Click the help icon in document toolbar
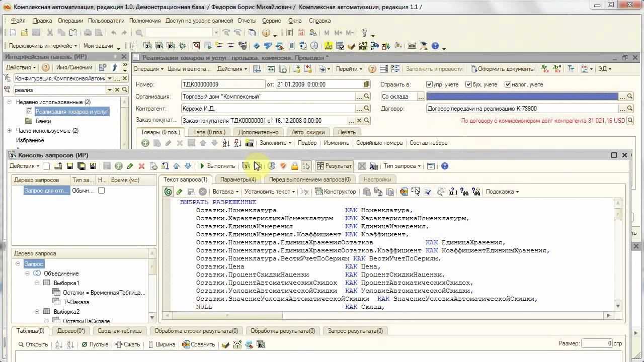 coord(372,69)
